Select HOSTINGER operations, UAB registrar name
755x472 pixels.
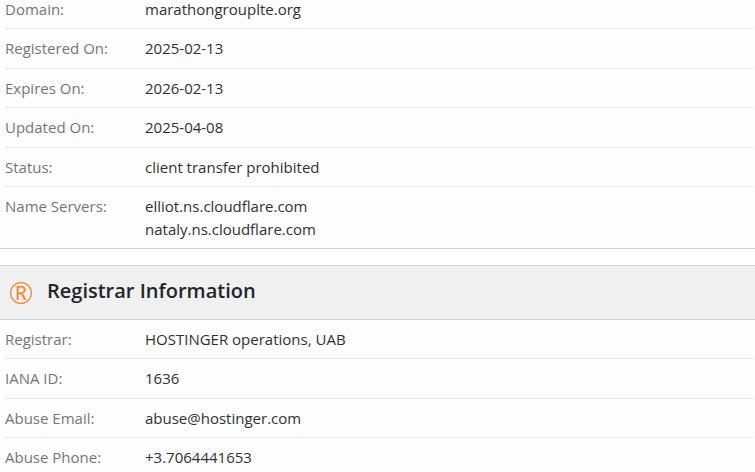tap(245, 340)
